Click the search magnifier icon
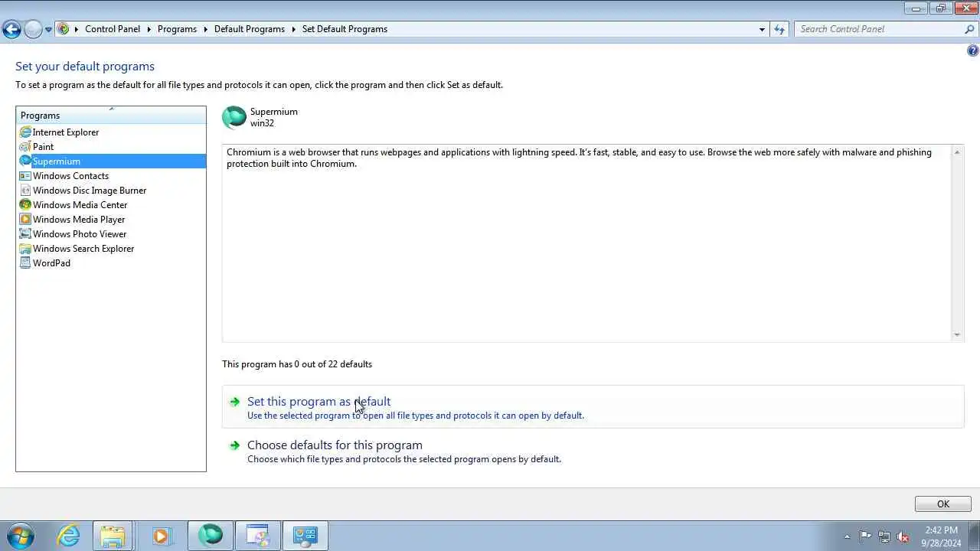Screen dimensions: 980x551 [969, 29]
